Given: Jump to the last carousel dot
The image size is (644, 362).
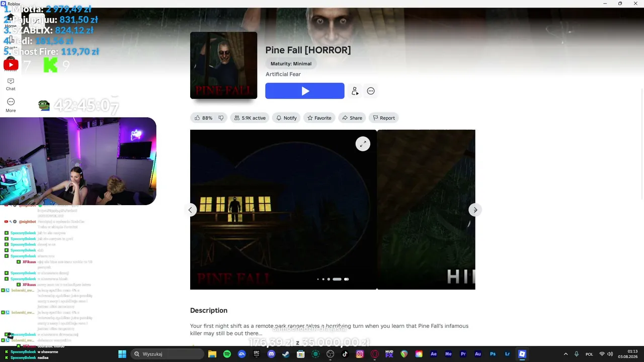Looking at the screenshot, I should tap(346, 279).
